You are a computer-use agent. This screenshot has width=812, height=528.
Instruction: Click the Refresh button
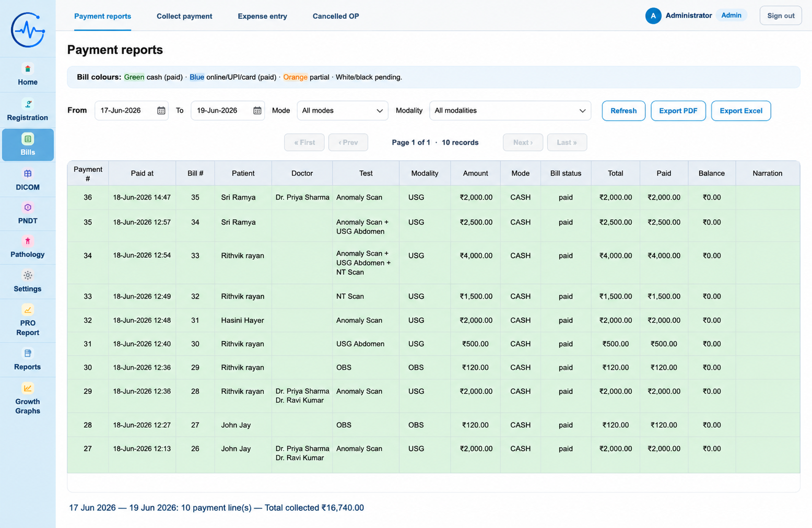623,111
